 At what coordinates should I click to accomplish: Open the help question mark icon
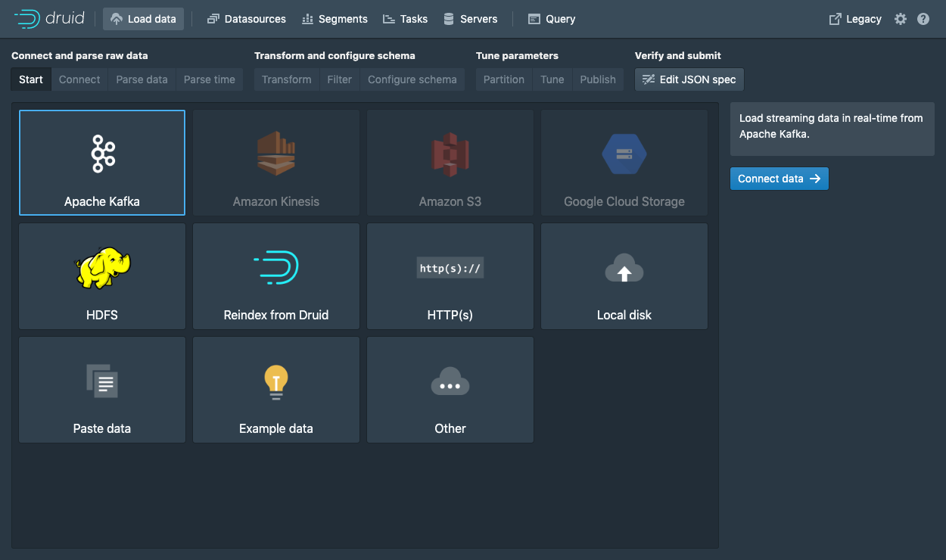pyautogui.click(x=923, y=19)
